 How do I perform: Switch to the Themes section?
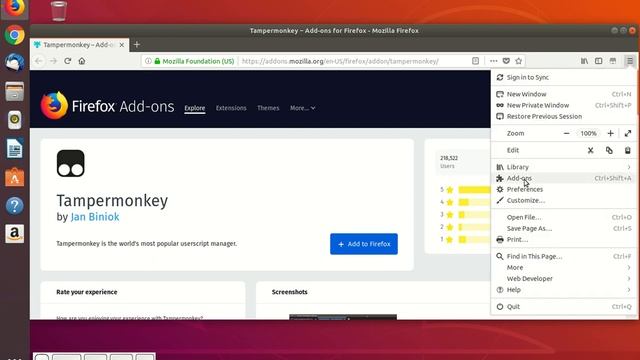[x=268, y=108]
